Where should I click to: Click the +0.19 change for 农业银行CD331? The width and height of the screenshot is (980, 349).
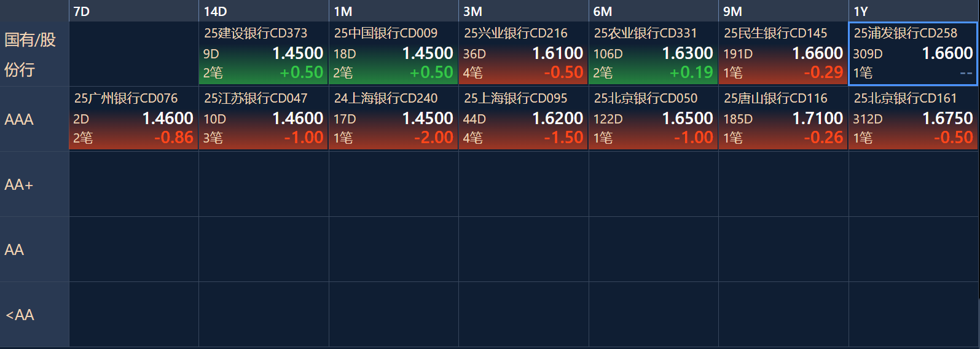(691, 73)
